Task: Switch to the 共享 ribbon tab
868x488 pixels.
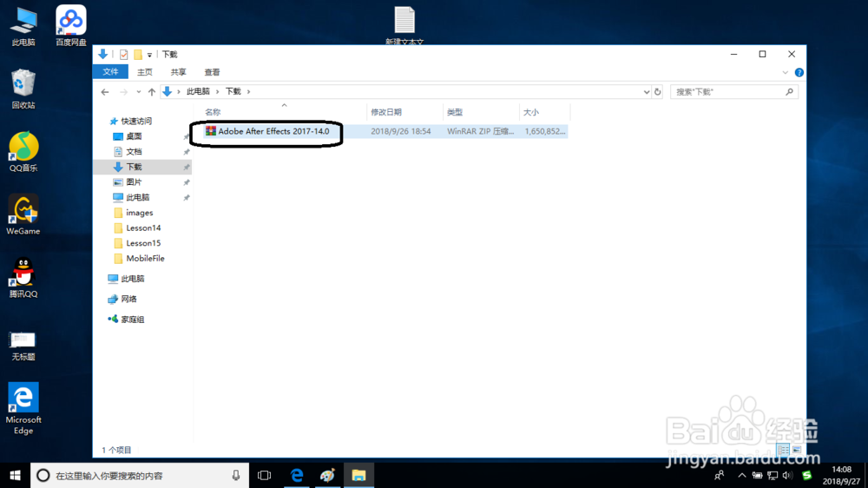Action: 178,72
